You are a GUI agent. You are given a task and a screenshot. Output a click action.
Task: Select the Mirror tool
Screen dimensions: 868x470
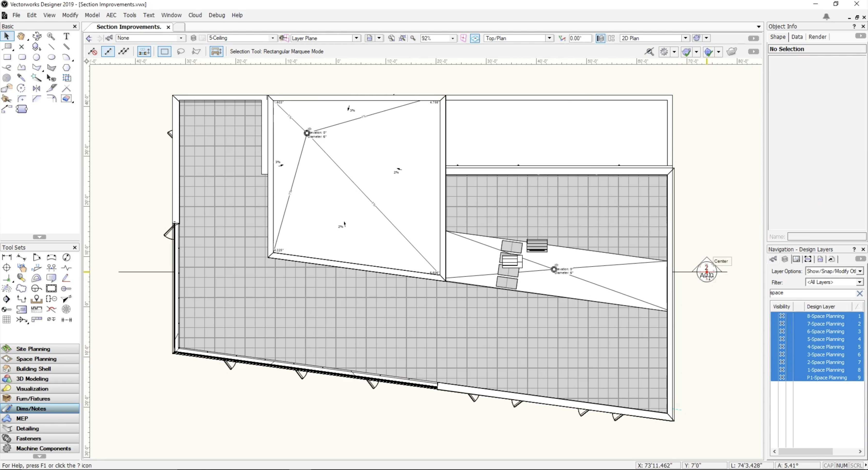[36, 88]
